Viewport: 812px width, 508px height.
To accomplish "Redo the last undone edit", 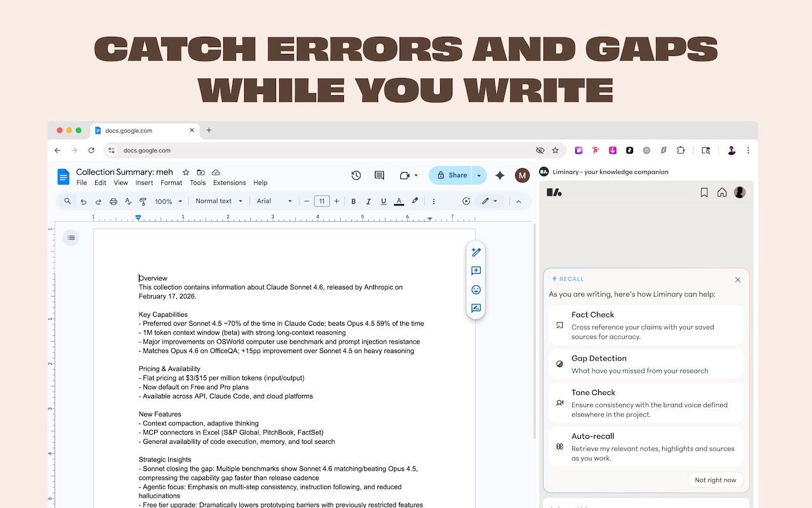I will (x=98, y=201).
